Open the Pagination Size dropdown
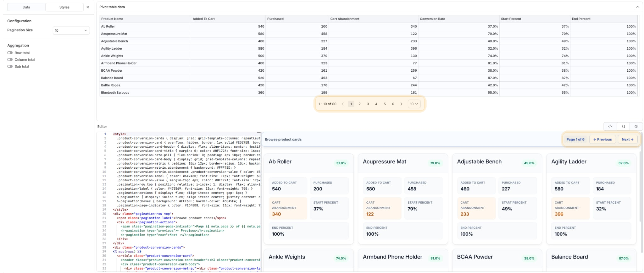Screen dimensions: 644x273 point(71,30)
